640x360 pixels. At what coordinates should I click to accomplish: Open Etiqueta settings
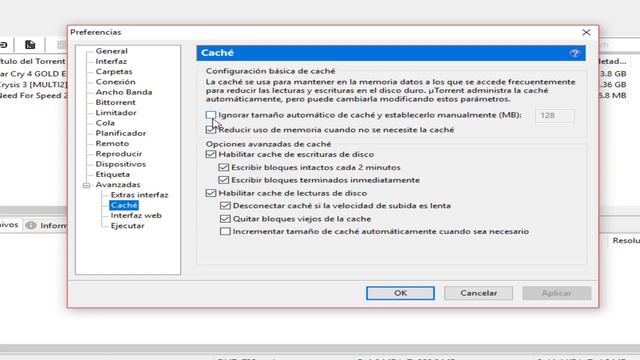pos(113,174)
